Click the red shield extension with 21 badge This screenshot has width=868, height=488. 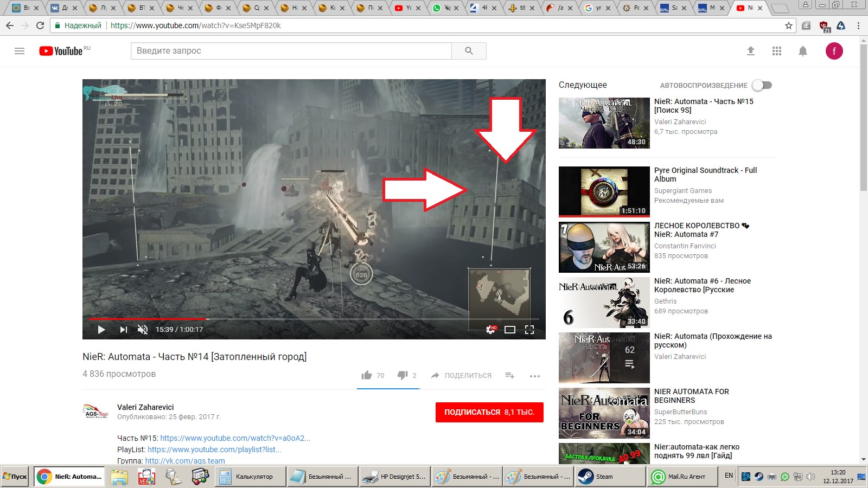coord(824,26)
